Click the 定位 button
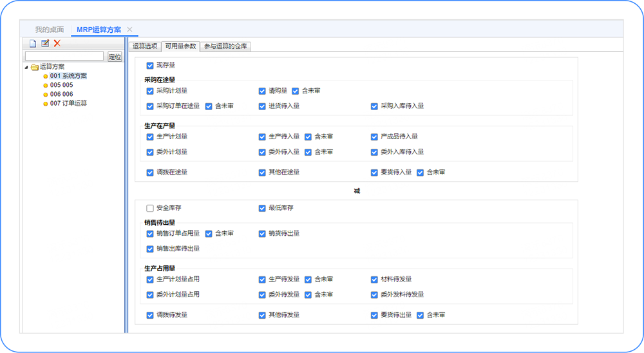 coord(115,57)
